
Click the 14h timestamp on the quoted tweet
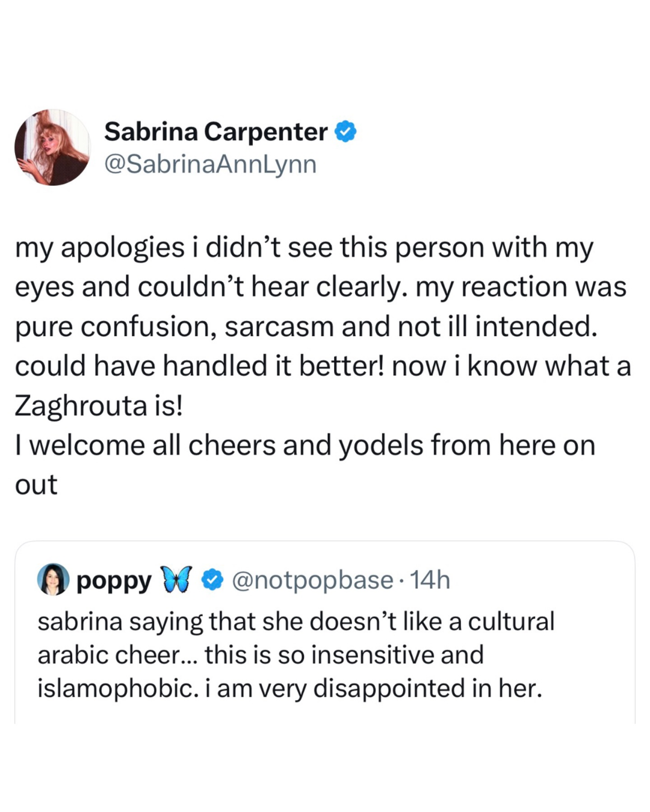(430, 580)
